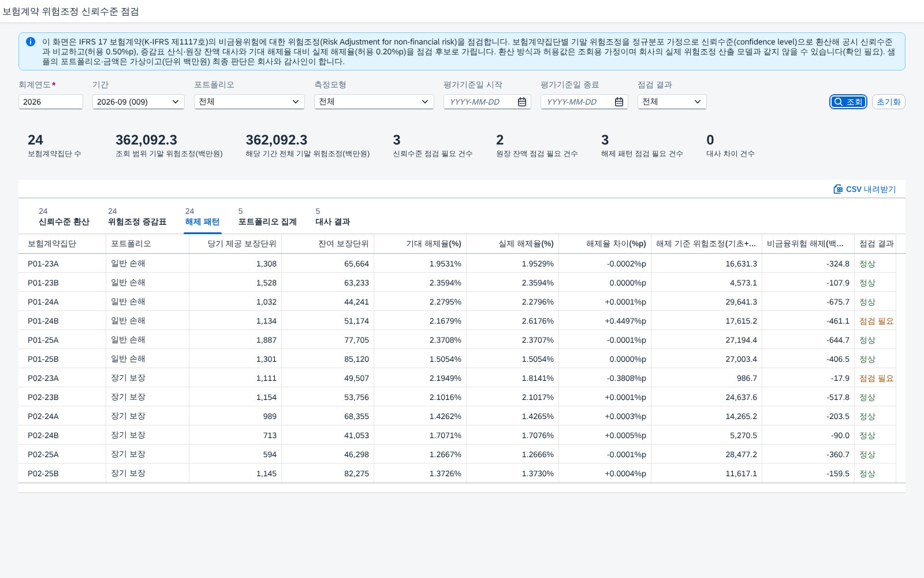The image size is (924, 578).
Task: Click value 85,120 in row P01-25B
Action: click(x=356, y=359)
